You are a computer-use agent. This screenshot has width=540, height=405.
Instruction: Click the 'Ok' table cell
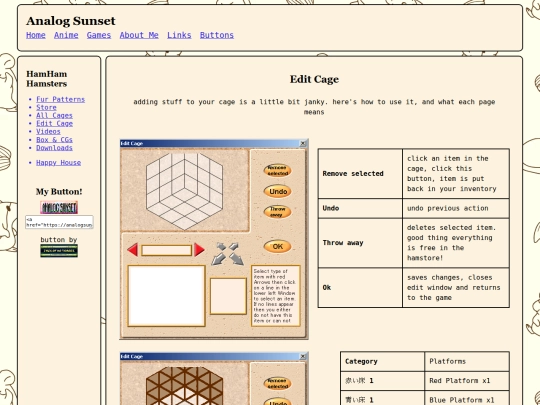tap(360, 288)
